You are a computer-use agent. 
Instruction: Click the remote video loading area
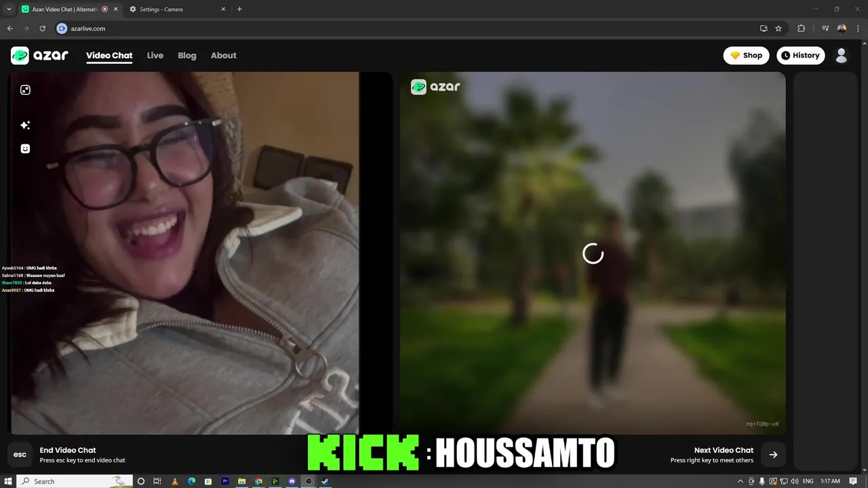593,253
